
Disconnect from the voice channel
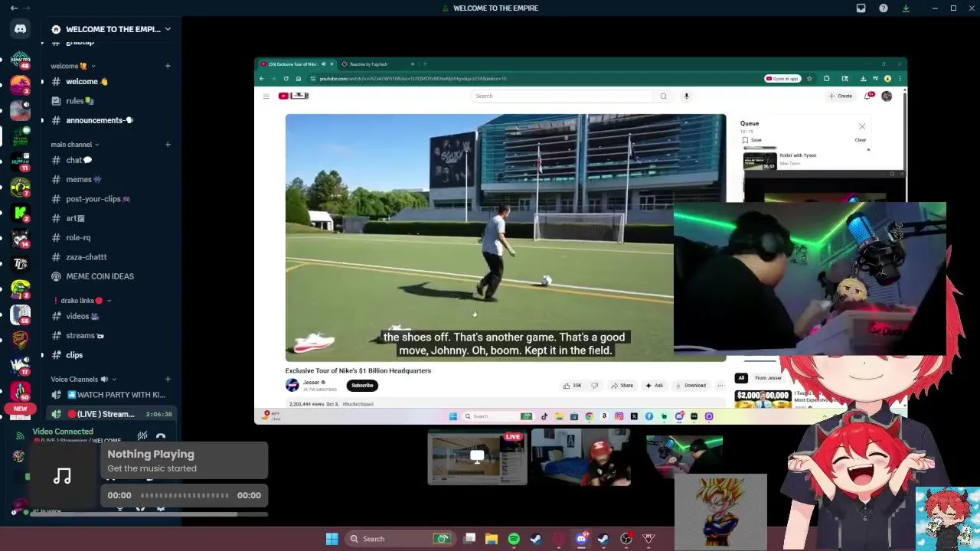point(160,436)
